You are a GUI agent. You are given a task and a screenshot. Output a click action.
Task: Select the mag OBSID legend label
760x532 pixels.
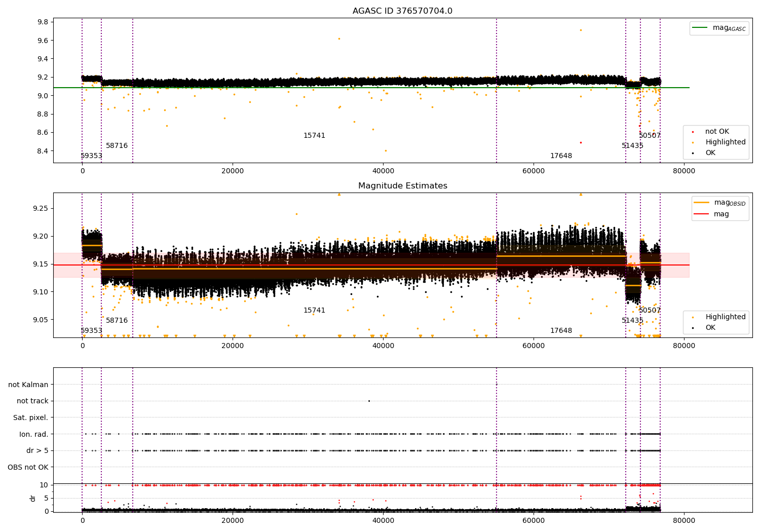(730, 203)
